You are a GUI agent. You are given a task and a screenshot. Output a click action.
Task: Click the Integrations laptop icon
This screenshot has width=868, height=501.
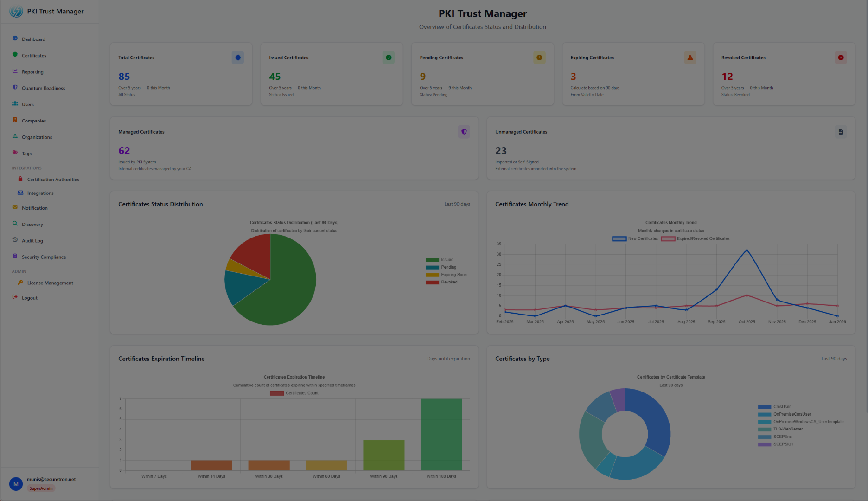tap(20, 193)
